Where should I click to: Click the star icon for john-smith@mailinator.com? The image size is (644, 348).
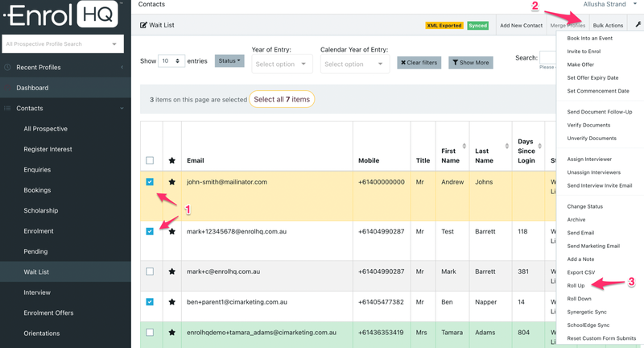point(172,182)
